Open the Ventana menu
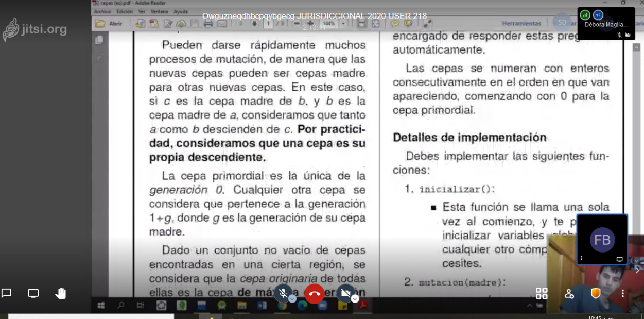Screen dimensions: 644x319 click(160, 11)
